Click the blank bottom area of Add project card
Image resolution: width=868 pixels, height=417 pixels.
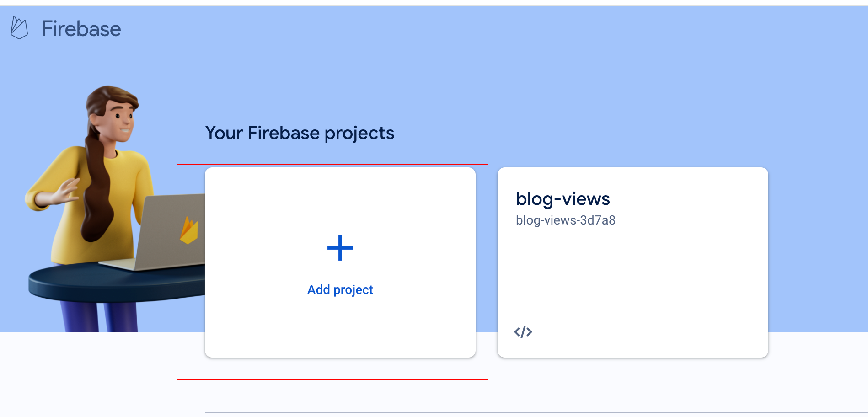point(340,334)
